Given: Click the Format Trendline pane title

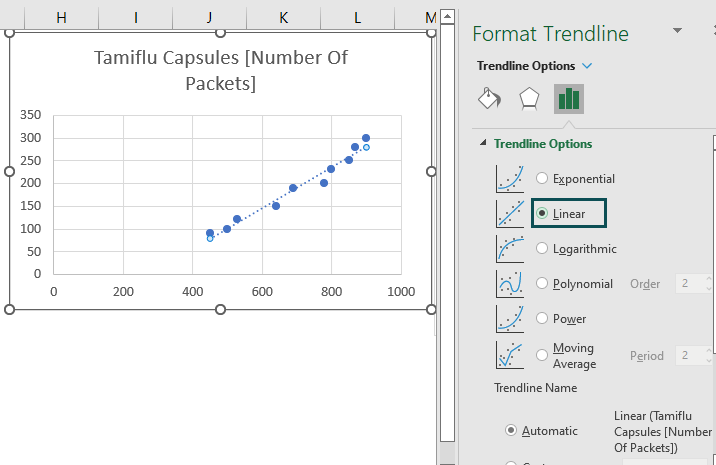Looking at the screenshot, I should coord(550,34).
